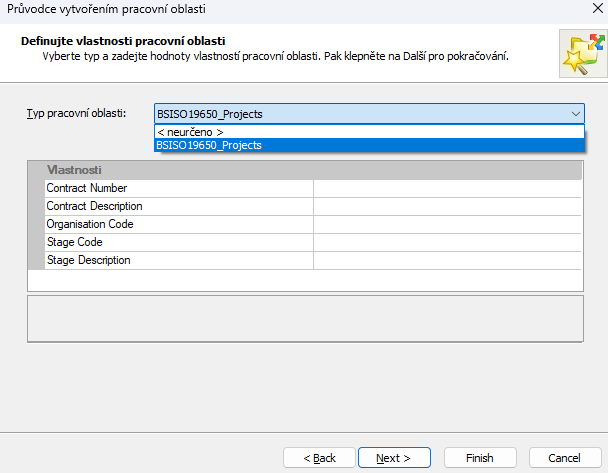Click the Typ pracovní oblasti combo box field
The height and width of the screenshot is (473, 608).
point(360,114)
